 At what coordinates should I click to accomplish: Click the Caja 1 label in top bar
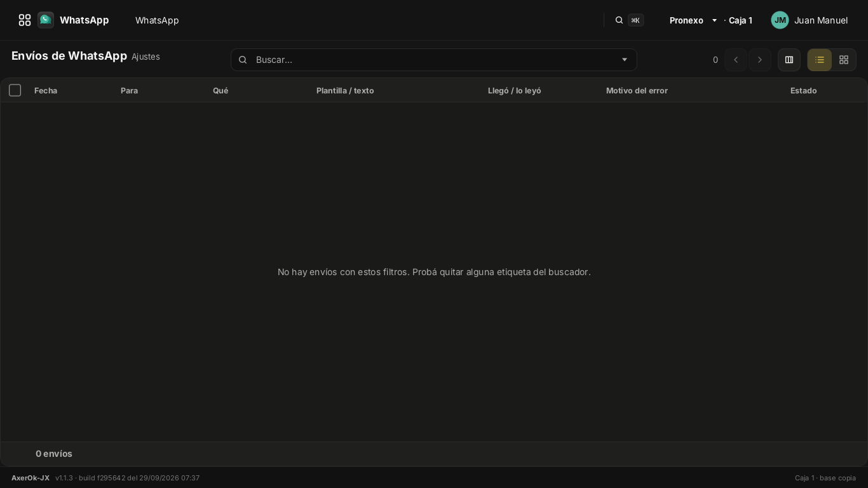[x=741, y=20]
